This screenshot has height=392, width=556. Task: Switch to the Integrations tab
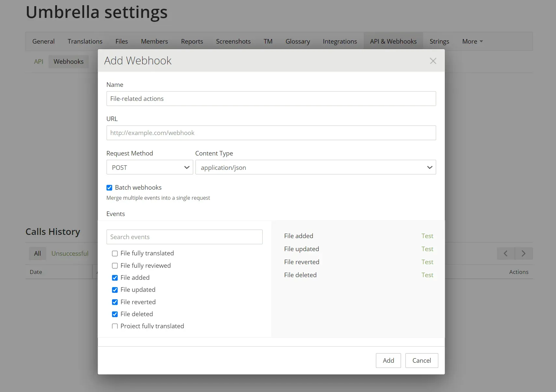coord(340,41)
